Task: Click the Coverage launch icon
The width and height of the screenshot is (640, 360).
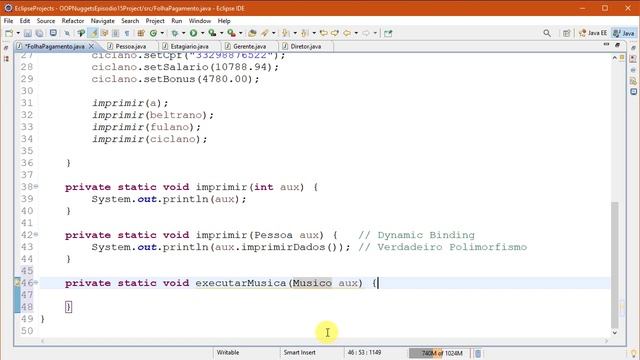Action: (212, 33)
